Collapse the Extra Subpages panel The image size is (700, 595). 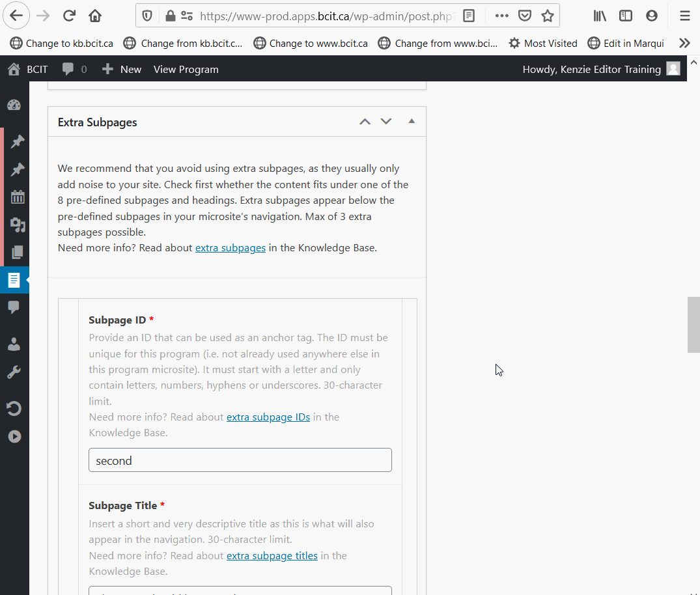coord(411,121)
